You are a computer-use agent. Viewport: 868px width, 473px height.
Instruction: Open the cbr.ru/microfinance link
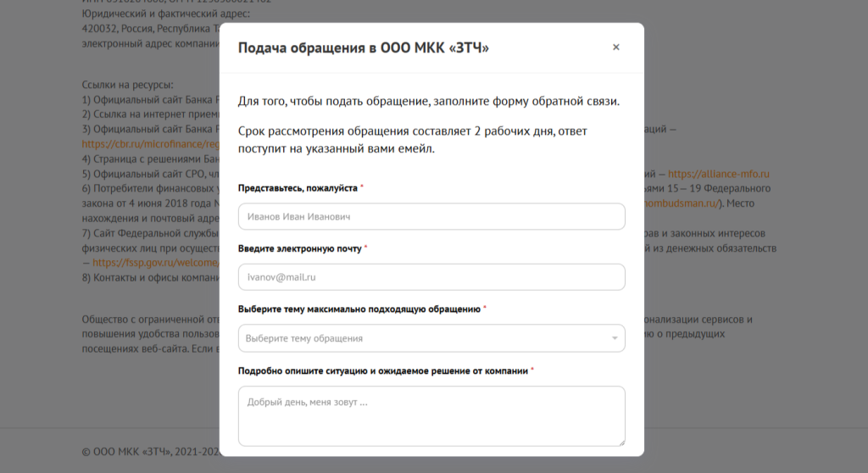[151, 144]
